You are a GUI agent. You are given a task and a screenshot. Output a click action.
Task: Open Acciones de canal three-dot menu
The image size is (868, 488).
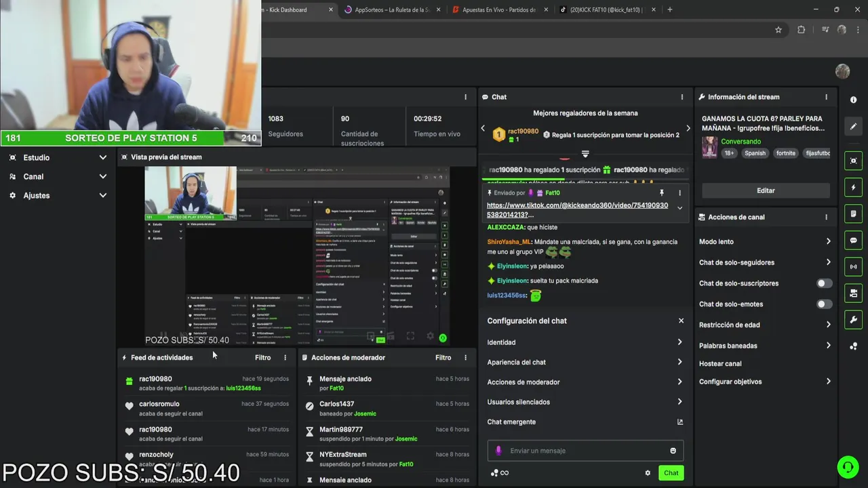(x=826, y=217)
